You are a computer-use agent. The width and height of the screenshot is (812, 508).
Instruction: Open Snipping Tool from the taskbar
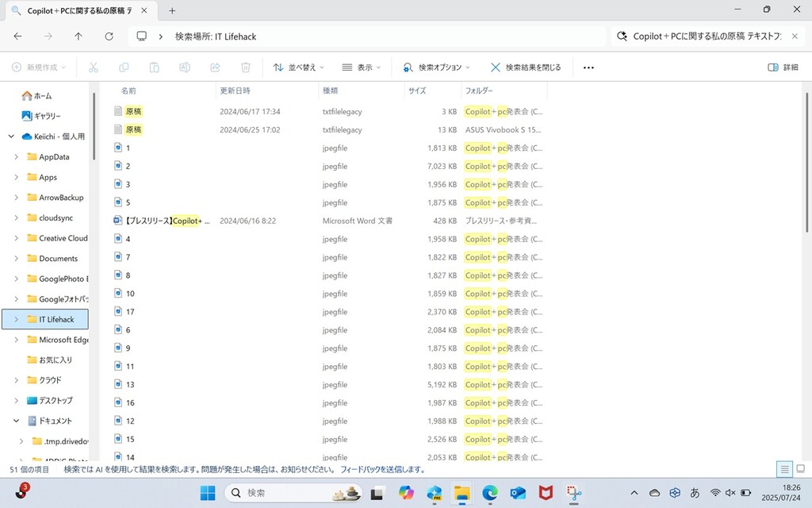574,492
